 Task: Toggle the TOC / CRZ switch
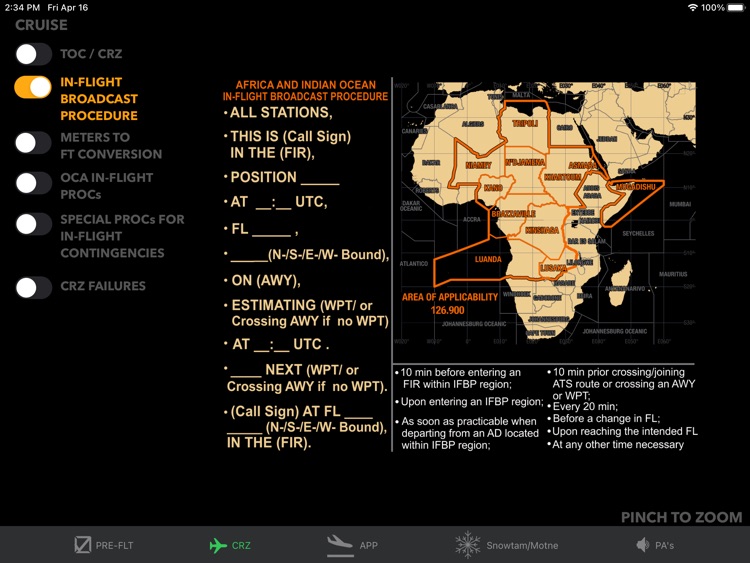33,54
